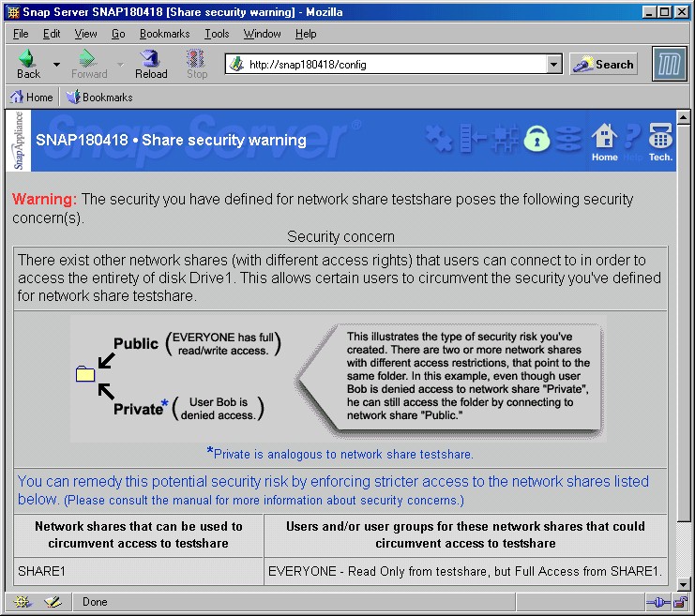This screenshot has width=695, height=616.
Task: Click the Mozilla throbber logo
Action: (x=669, y=65)
